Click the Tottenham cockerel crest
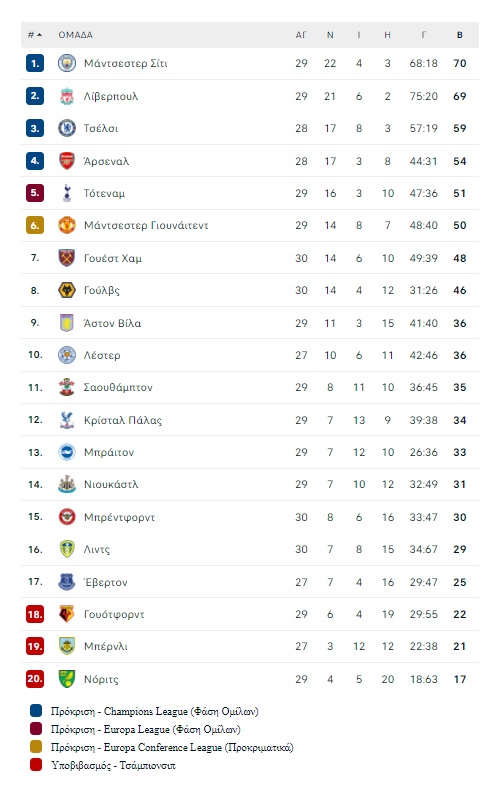Image resolution: width=497 pixels, height=794 pixels. coord(67,193)
